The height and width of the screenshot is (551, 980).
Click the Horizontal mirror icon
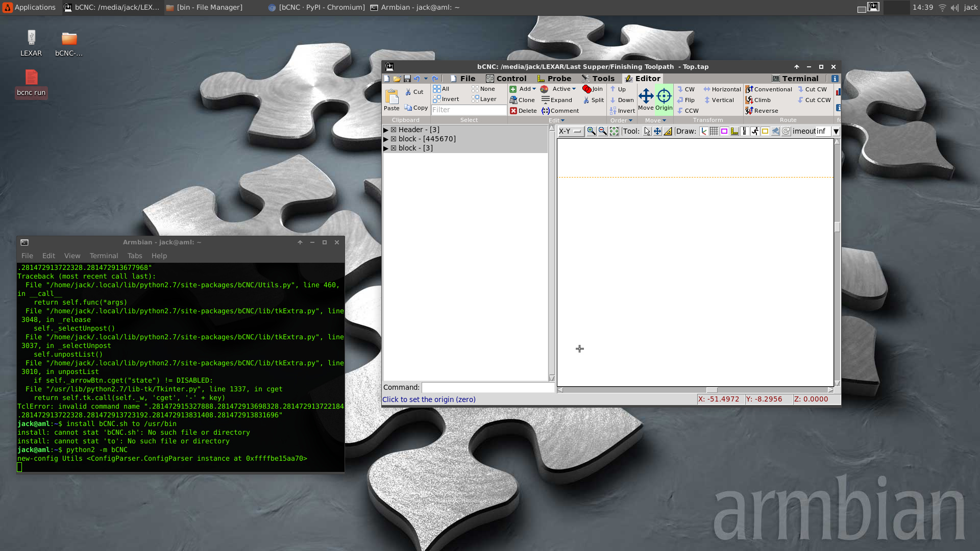pyautogui.click(x=707, y=89)
